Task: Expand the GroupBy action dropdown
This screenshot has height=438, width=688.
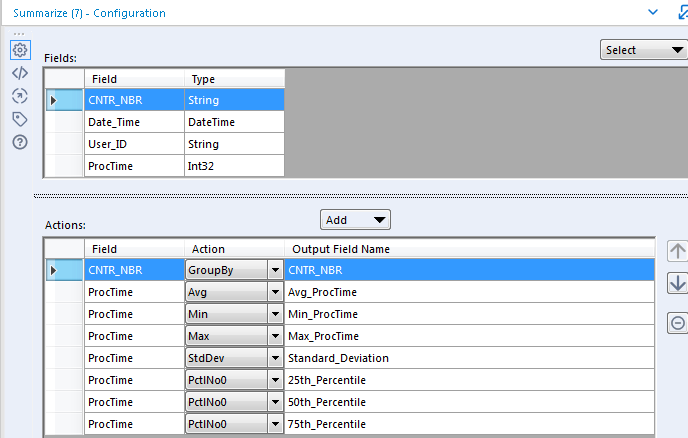Action: pyautogui.click(x=275, y=270)
